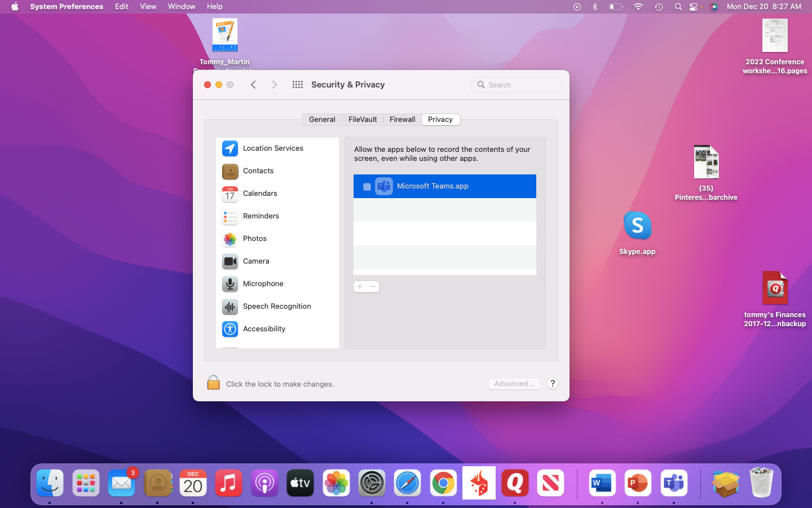Open System Preferences from the Dock
Viewport: 812px width, 508px height.
pos(372,484)
